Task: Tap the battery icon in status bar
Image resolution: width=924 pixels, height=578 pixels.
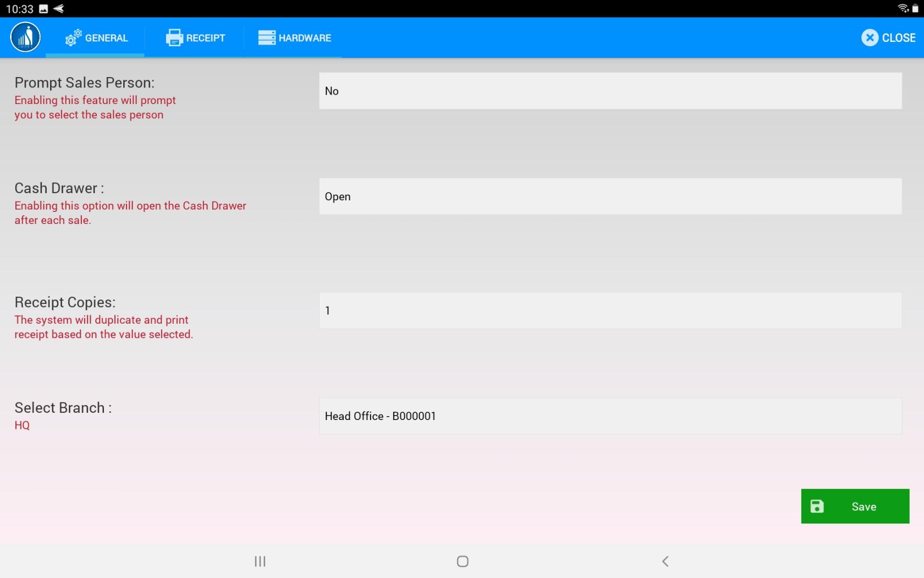Action: [x=915, y=8]
